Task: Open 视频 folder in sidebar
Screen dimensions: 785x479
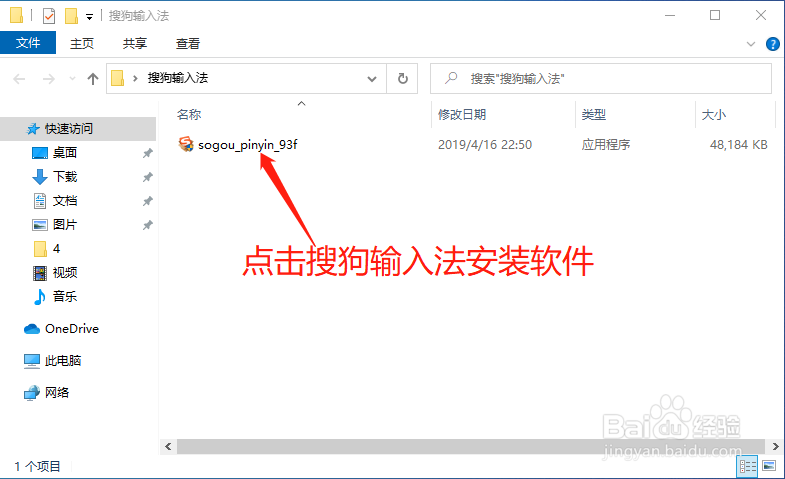Action: (x=65, y=273)
